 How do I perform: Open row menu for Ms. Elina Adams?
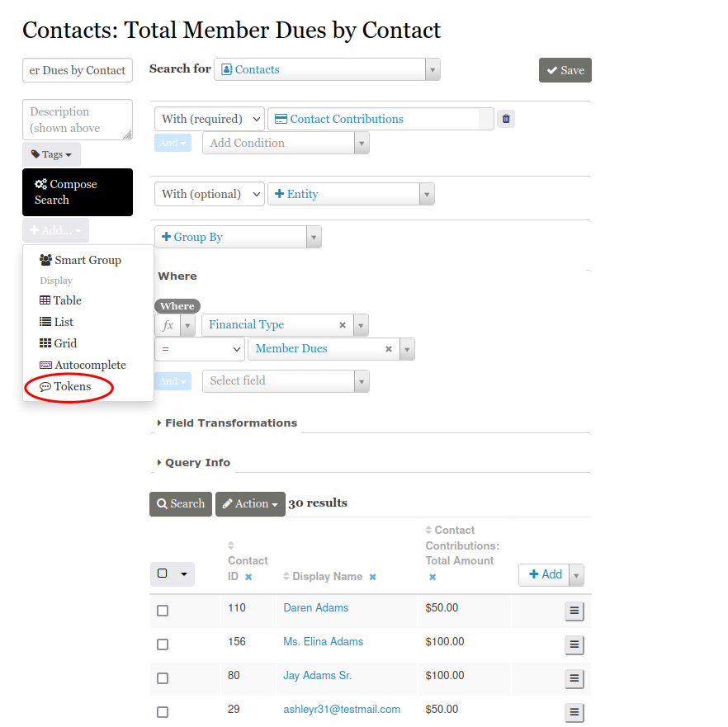pos(574,645)
